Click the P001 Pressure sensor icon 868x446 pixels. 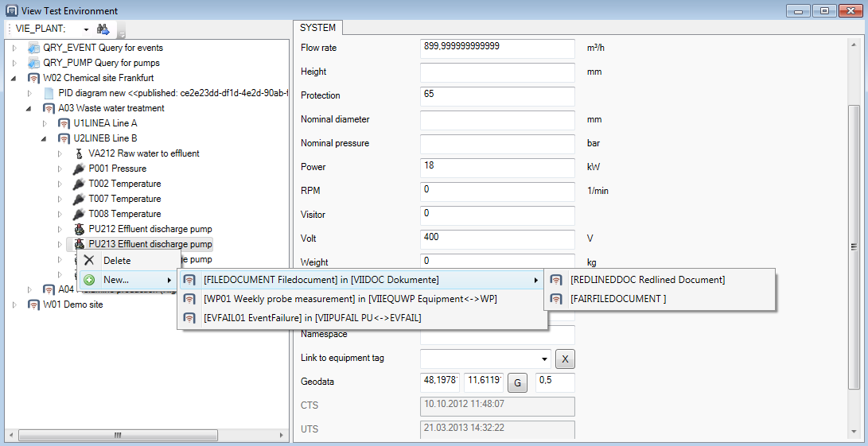click(x=79, y=169)
